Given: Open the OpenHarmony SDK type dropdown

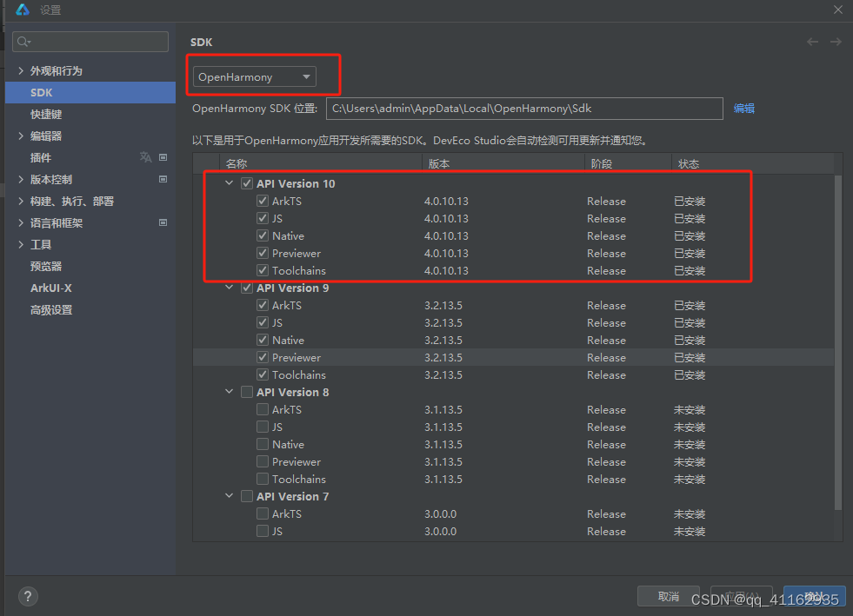Looking at the screenshot, I should (x=254, y=76).
